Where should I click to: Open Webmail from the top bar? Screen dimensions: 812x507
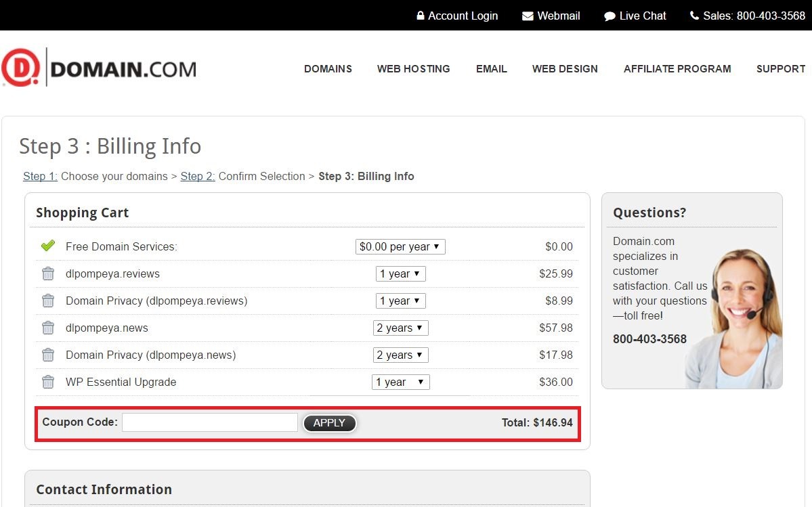pos(551,16)
